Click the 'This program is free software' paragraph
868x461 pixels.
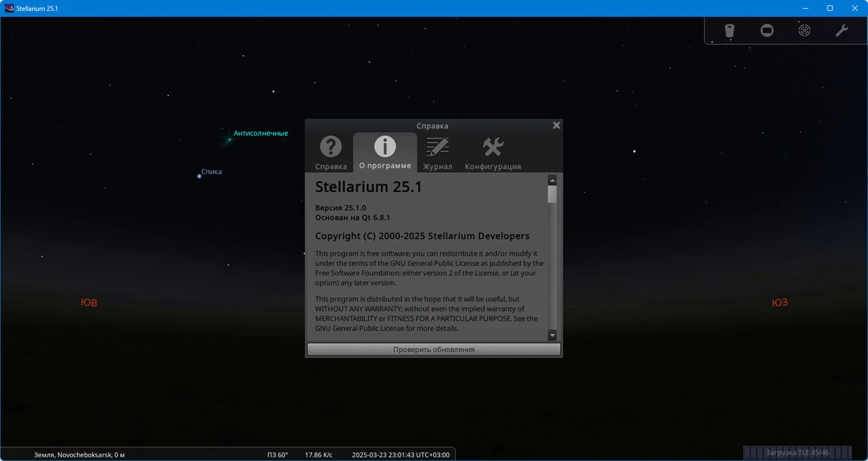click(x=429, y=268)
